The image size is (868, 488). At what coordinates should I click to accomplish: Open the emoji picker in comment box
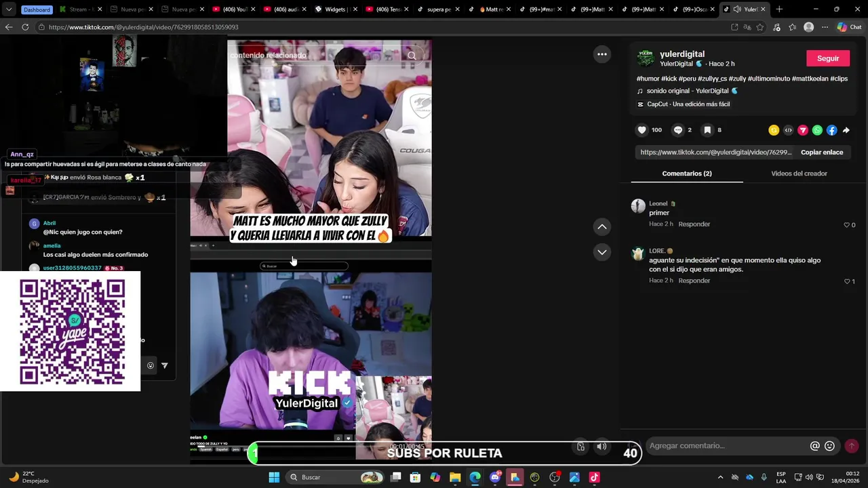pyautogui.click(x=829, y=446)
